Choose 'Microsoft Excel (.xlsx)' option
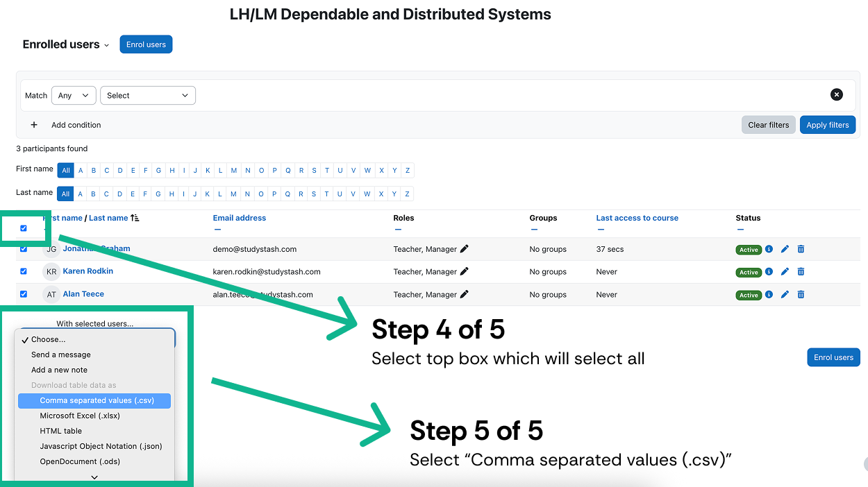868x487 pixels. [94, 416]
